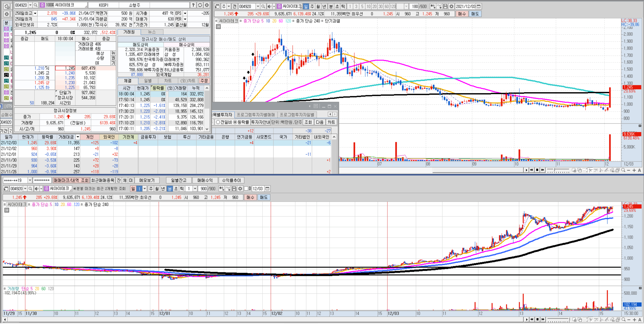Add indicator icon in minute chart toolbar
Viewport: 644px width, 324px height.
tap(222, 189)
